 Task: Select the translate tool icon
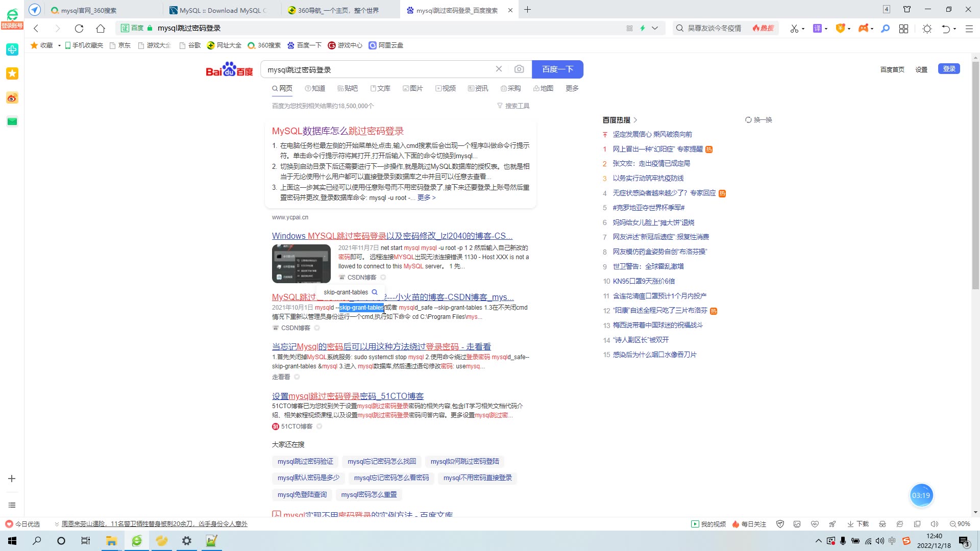pos(817,28)
